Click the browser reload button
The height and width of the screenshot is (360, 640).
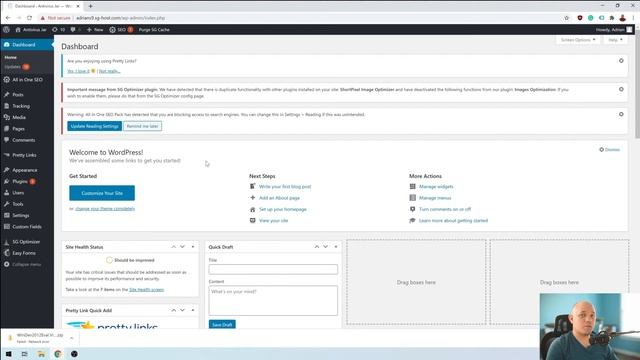(x=29, y=18)
